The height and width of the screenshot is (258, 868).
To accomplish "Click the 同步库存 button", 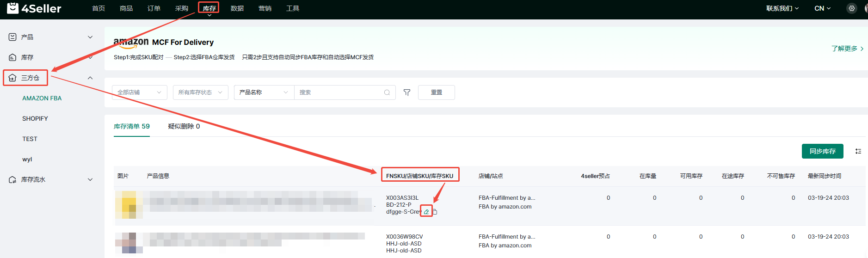I will point(823,151).
